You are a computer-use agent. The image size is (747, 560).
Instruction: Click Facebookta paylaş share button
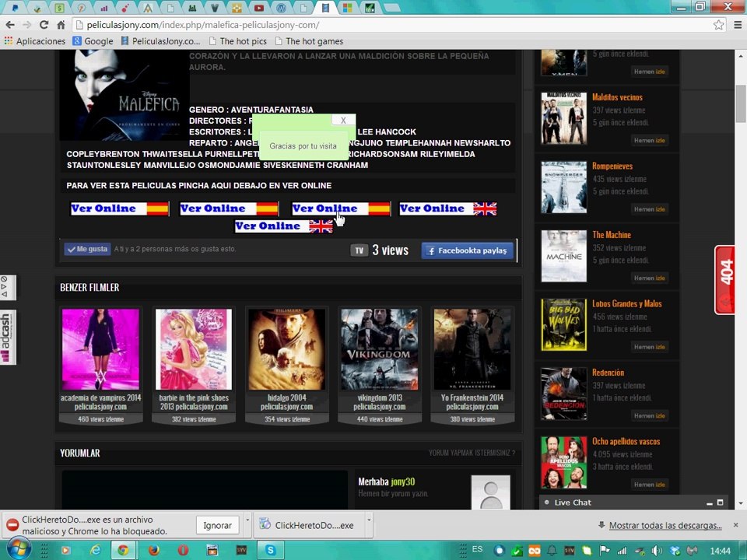point(468,250)
